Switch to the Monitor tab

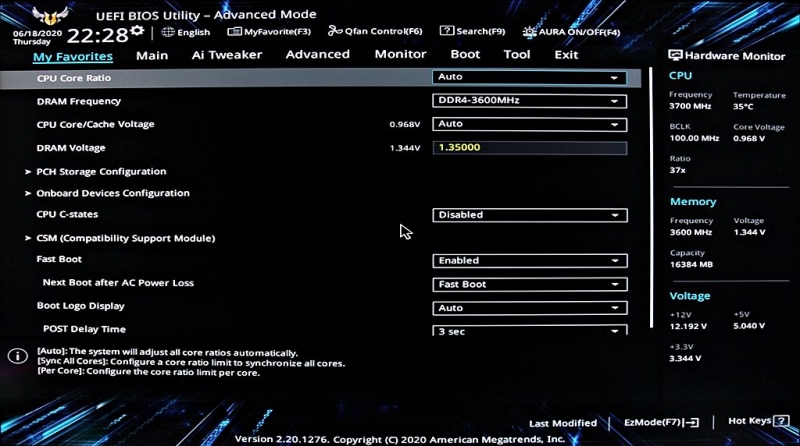coord(401,54)
